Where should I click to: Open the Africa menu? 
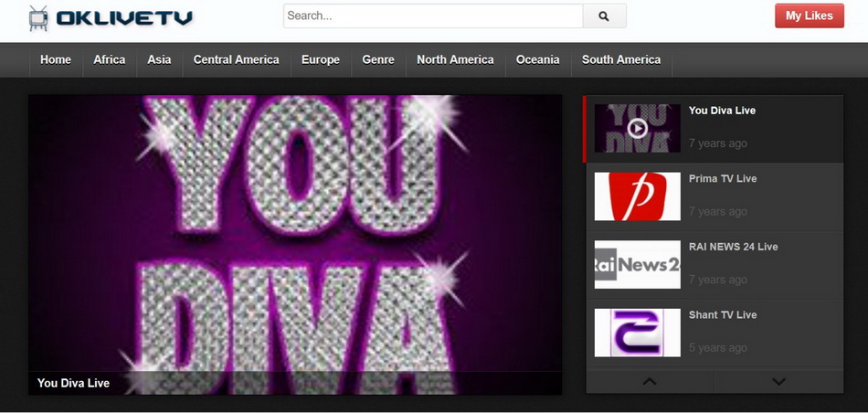[x=110, y=59]
